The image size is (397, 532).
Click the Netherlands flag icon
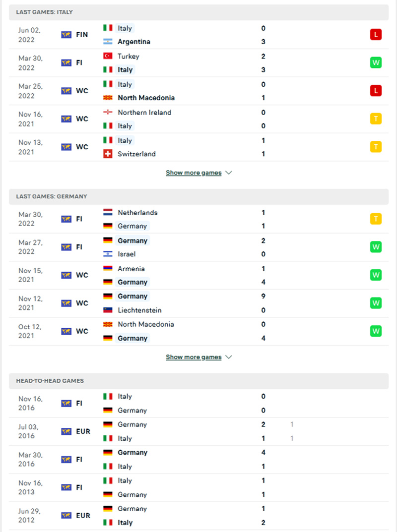[107, 212]
